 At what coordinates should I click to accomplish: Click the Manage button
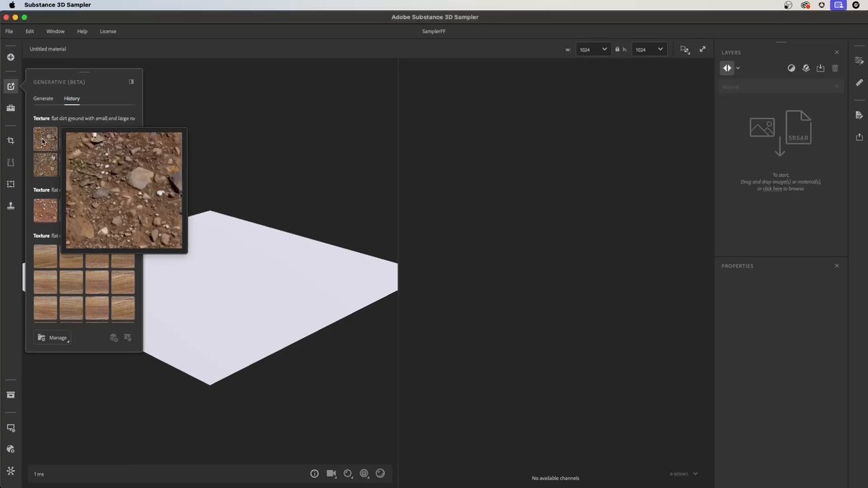point(51,338)
